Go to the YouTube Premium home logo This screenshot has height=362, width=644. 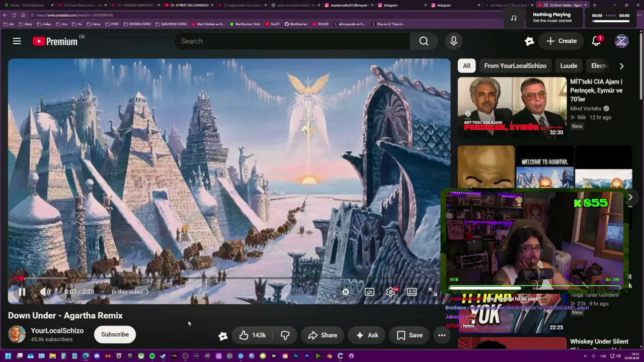(55, 41)
